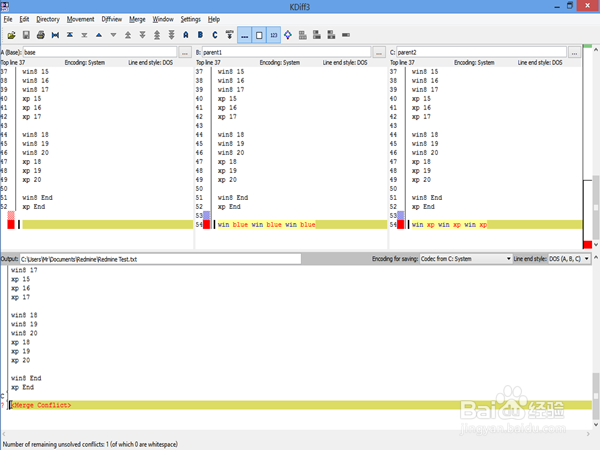Save the merge result with disk icon
Viewport: 600px width, 450px height.
(x=26, y=35)
